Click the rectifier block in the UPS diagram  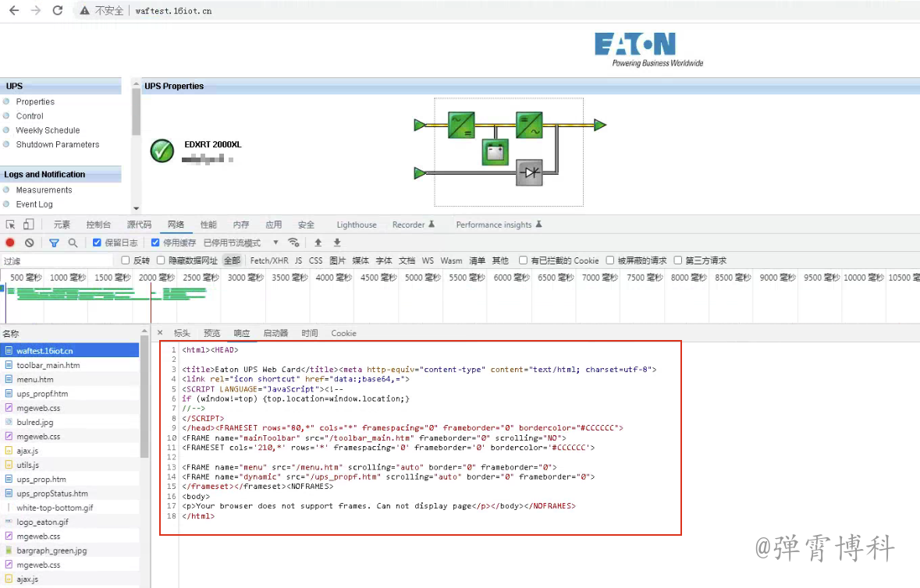click(461, 125)
